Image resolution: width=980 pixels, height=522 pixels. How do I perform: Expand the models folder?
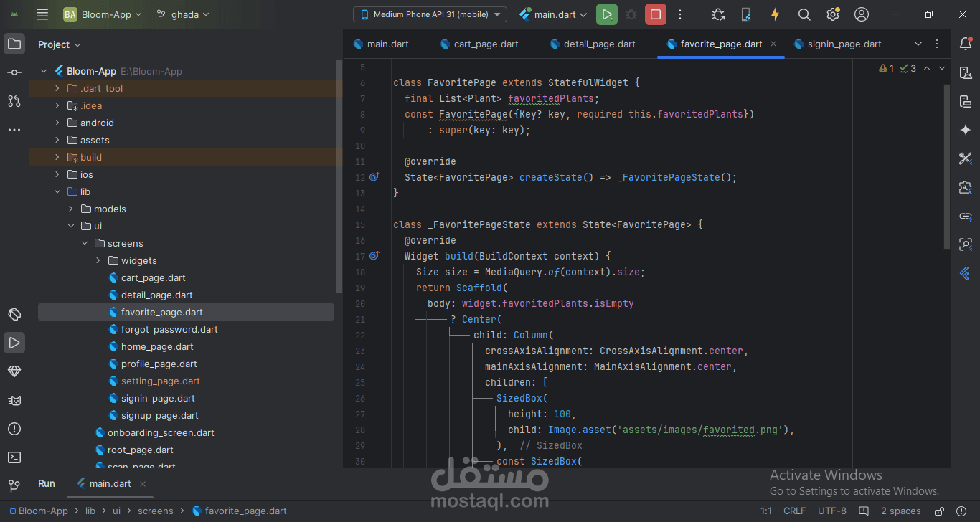(71, 209)
